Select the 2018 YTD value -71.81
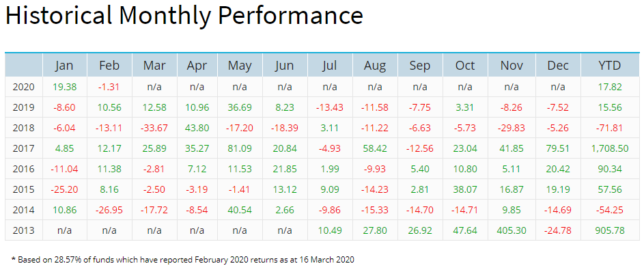 609,128
